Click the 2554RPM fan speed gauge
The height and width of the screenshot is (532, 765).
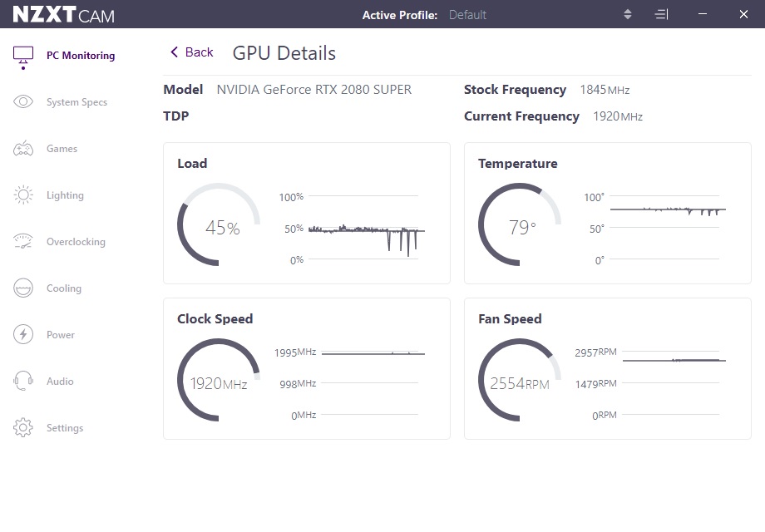coord(520,381)
